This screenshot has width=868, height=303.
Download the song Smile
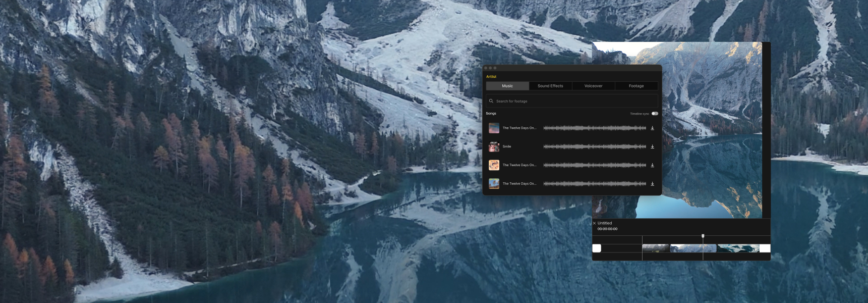[x=652, y=146]
